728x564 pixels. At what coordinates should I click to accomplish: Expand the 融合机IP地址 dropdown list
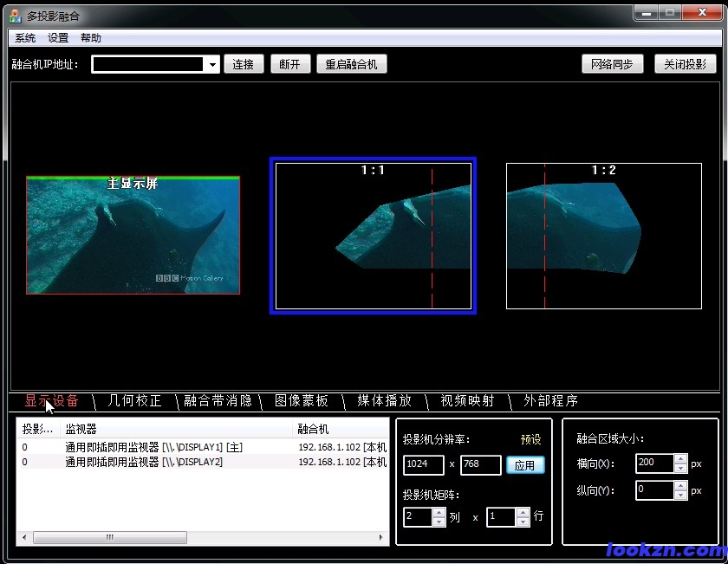tap(212, 65)
